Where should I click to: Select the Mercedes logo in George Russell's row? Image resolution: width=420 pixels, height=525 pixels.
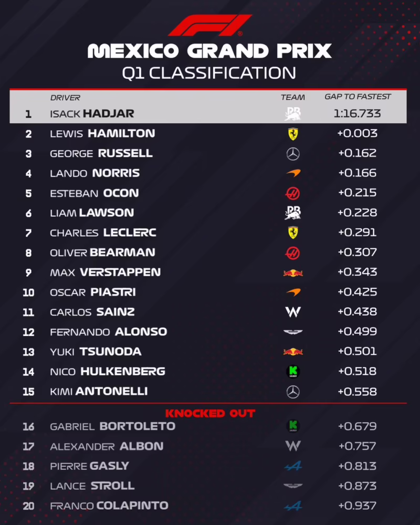point(292,154)
